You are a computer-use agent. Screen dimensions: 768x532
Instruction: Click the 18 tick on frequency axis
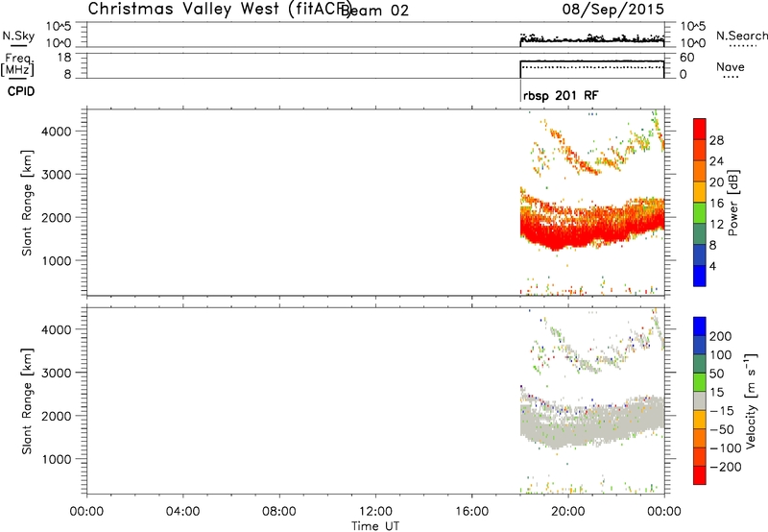coord(63,58)
